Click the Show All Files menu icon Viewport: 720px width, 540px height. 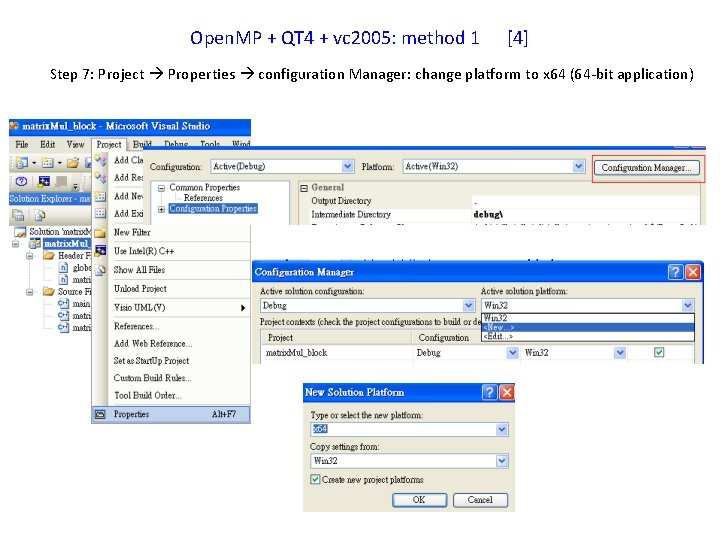[x=101, y=270]
